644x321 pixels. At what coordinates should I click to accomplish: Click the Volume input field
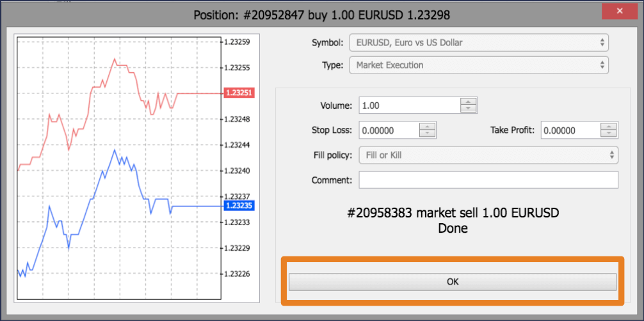[410, 106]
